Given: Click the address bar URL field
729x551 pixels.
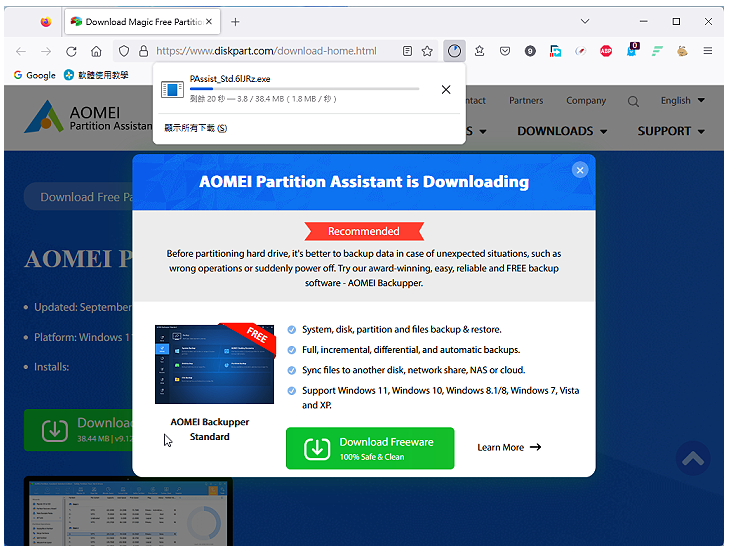Looking at the screenshot, I should (266, 51).
